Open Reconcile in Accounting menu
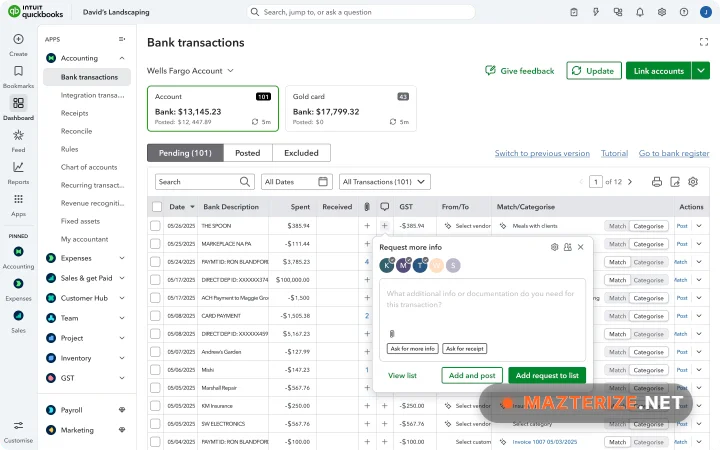The height and width of the screenshot is (450, 720). [76, 131]
